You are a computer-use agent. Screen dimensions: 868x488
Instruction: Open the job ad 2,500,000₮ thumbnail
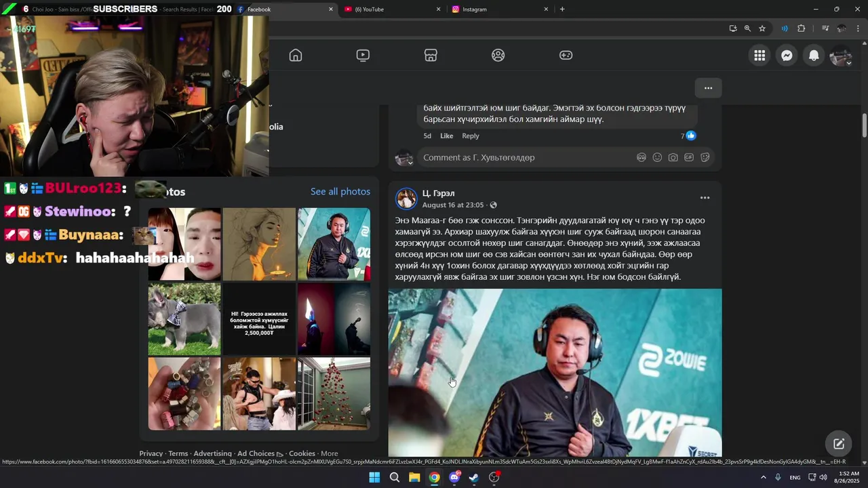(x=259, y=319)
